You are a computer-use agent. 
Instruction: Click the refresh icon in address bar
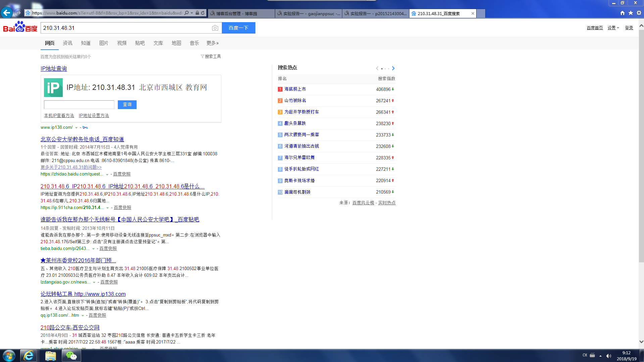pos(203,13)
